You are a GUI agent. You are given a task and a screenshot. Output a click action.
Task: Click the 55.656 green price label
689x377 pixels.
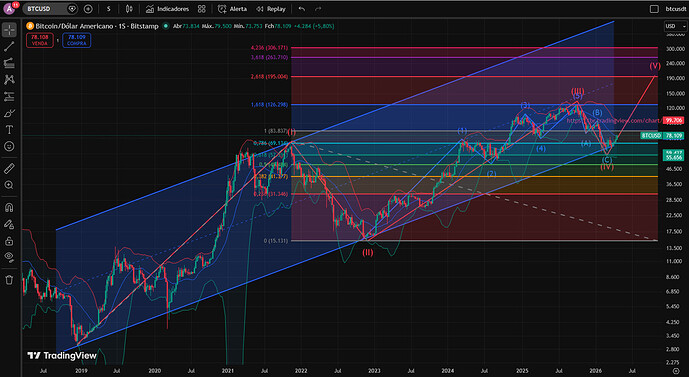click(x=674, y=157)
